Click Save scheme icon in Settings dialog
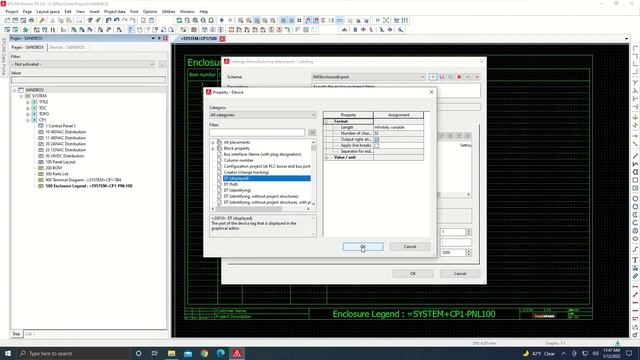This screenshot has height=360, width=640. 442,77
